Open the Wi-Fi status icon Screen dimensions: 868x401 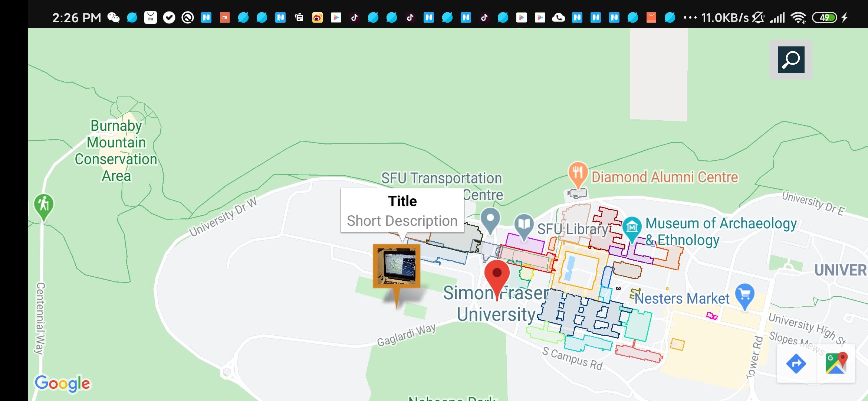pos(799,18)
